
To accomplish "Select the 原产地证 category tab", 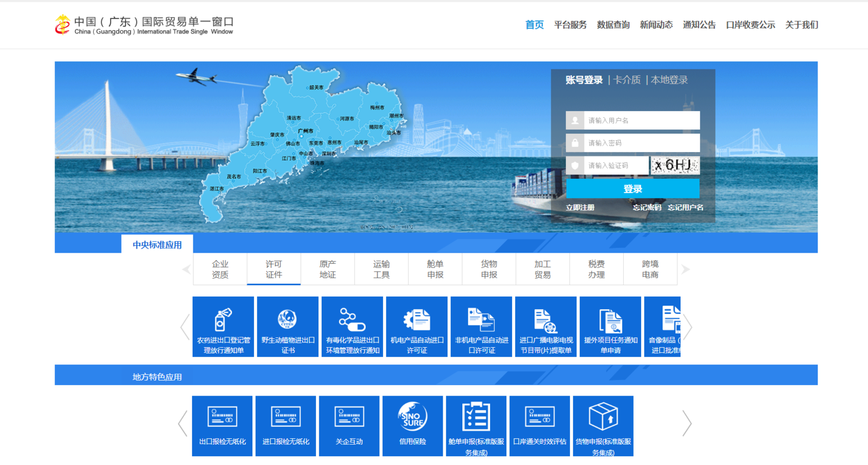I will click(x=328, y=270).
